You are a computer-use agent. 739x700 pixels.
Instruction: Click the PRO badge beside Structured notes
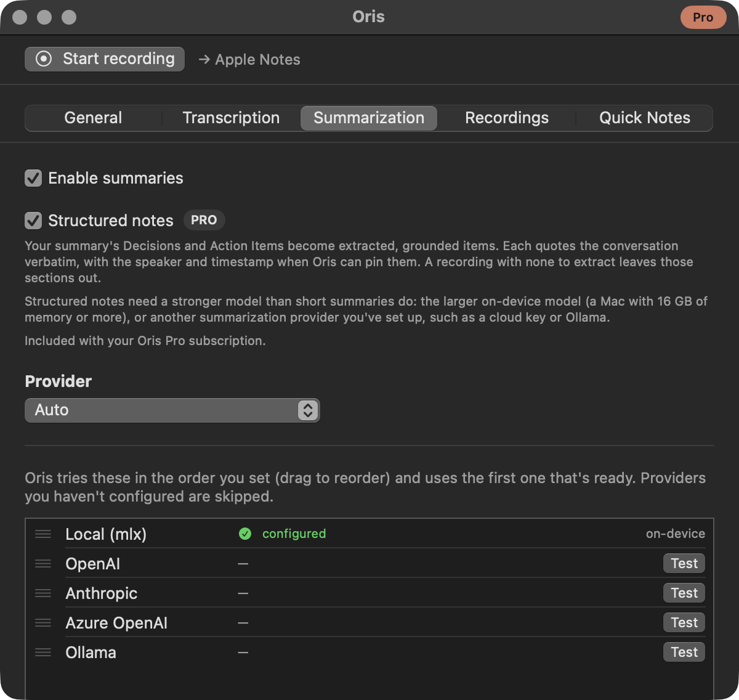(x=204, y=220)
